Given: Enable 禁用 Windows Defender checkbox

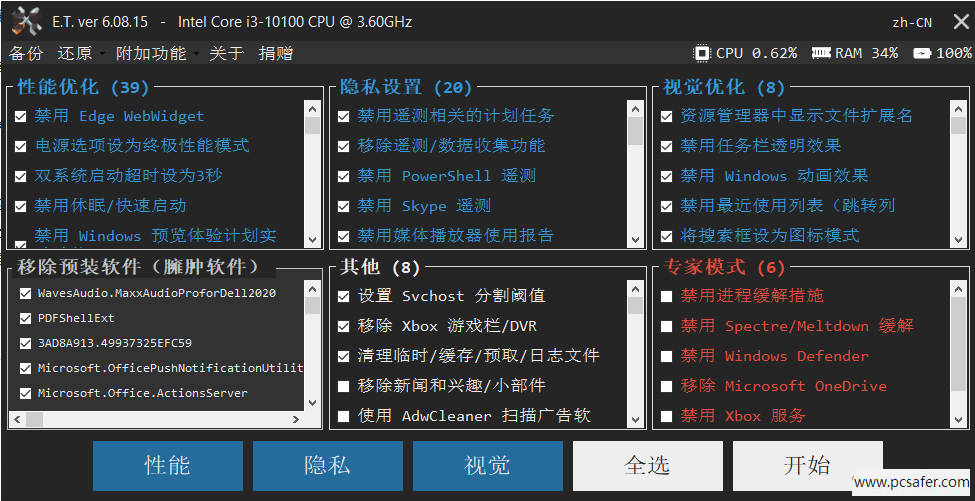Looking at the screenshot, I should pyautogui.click(x=667, y=356).
